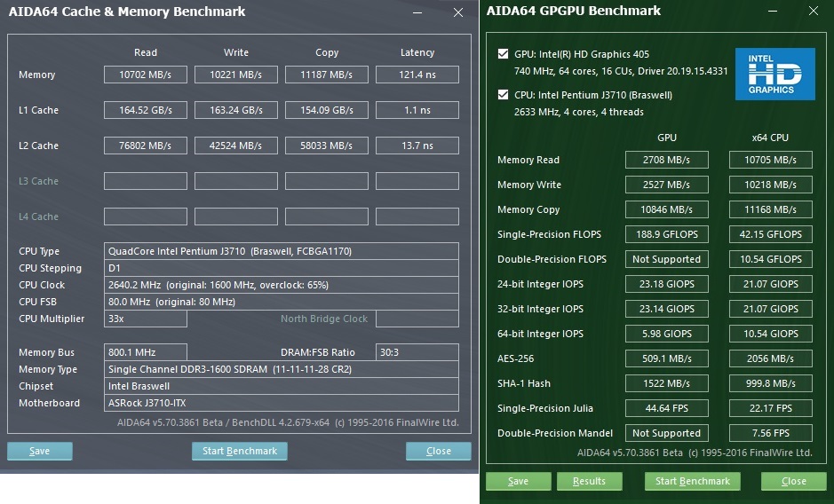Click Memory Read value 10702 MB/s

click(x=145, y=75)
